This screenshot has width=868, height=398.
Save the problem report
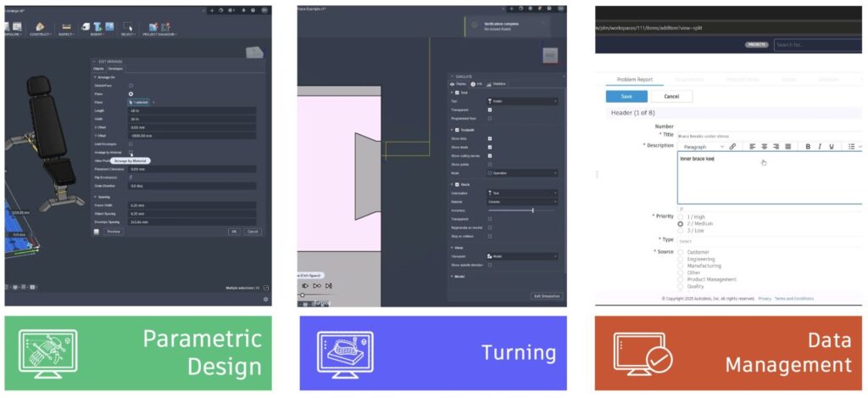pyautogui.click(x=626, y=97)
